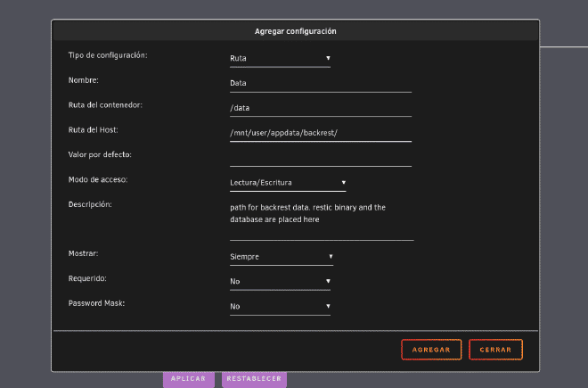This screenshot has width=588, height=388.
Task: Click the Ruta del contenedor label
Action: 105,105
